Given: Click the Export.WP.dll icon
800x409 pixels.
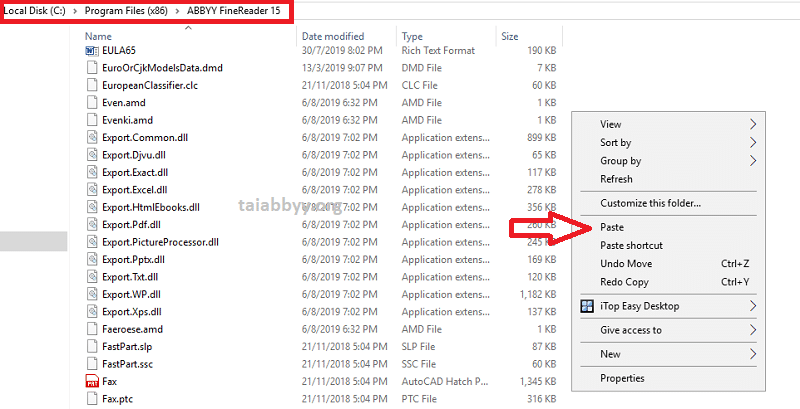Looking at the screenshot, I should click(x=92, y=294).
